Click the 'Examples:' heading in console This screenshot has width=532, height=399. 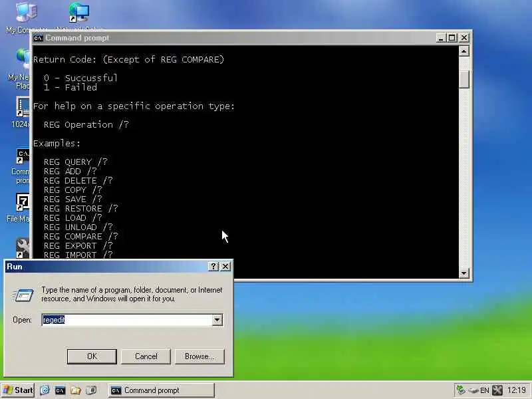pos(57,143)
